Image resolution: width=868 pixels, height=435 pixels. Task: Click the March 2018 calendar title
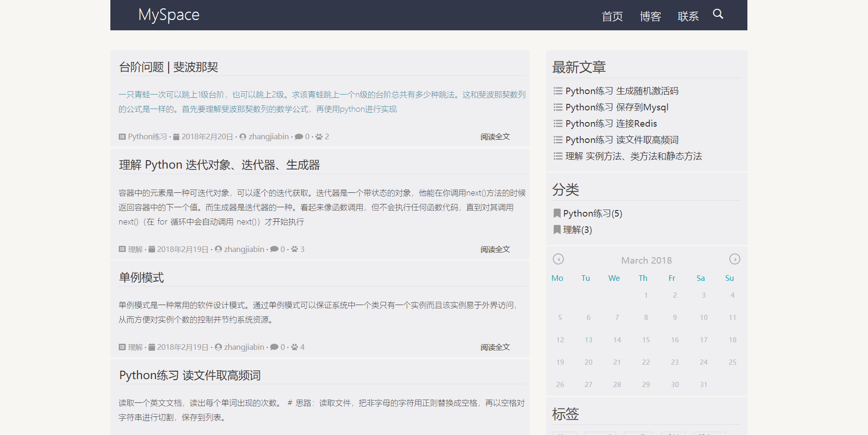click(x=646, y=260)
